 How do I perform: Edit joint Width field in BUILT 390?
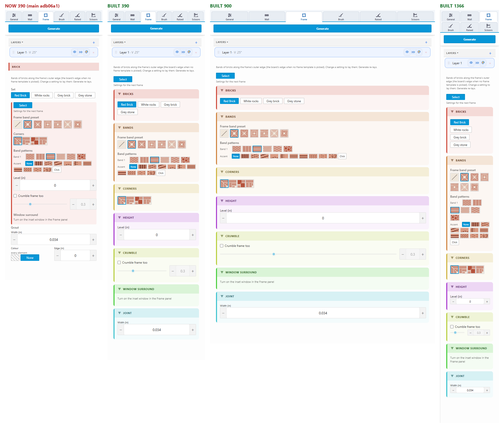157,330
